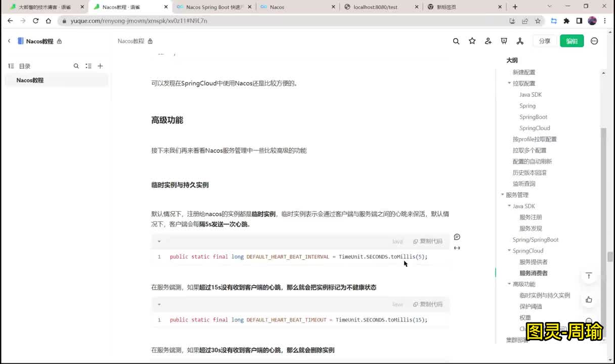Open Chrome three-dot menu
Viewport: 615px width, 364px height.
click(x=605, y=21)
